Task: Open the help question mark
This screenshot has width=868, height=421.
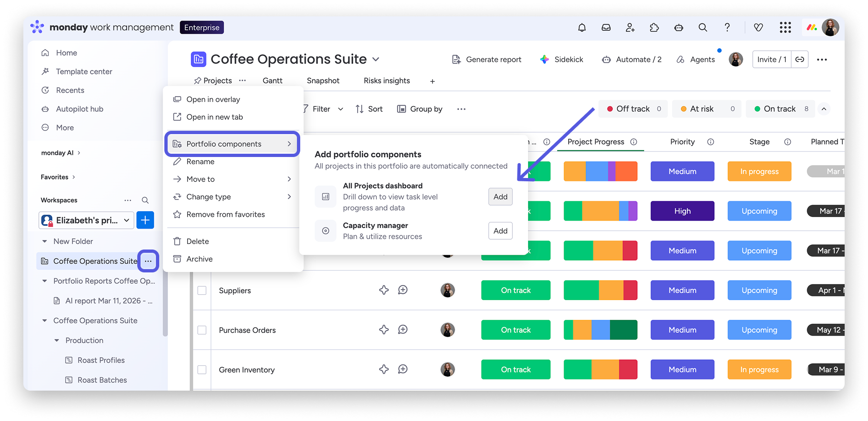Action: pos(727,28)
